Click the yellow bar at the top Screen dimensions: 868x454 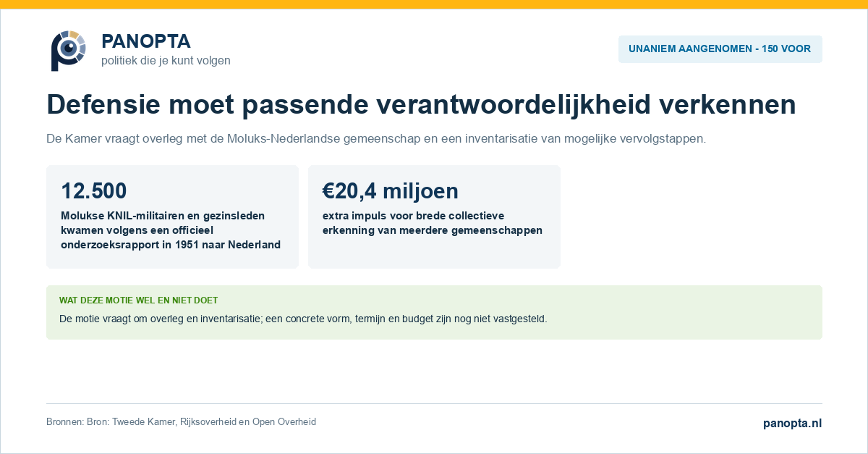click(434, 4)
